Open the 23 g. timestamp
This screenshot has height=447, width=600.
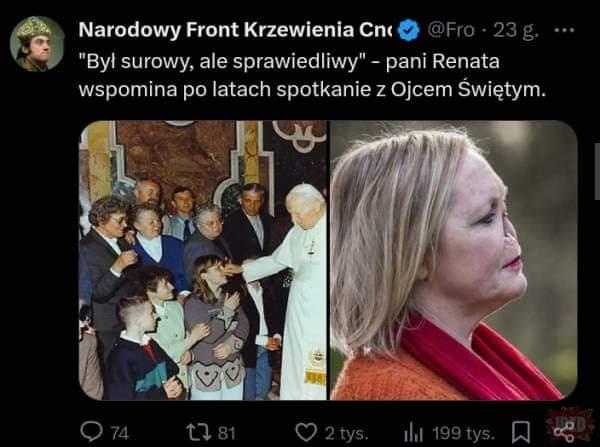(x=516, y=30)
